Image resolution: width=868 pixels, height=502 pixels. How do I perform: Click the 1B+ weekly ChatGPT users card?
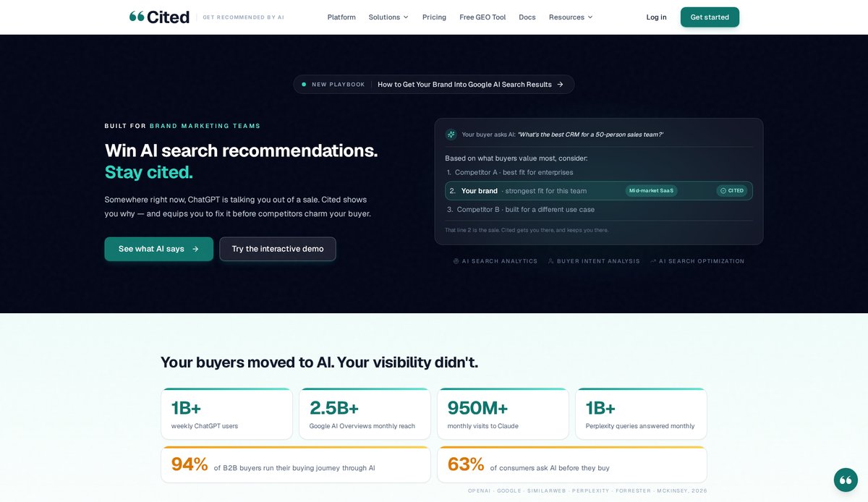pos(226,414)
